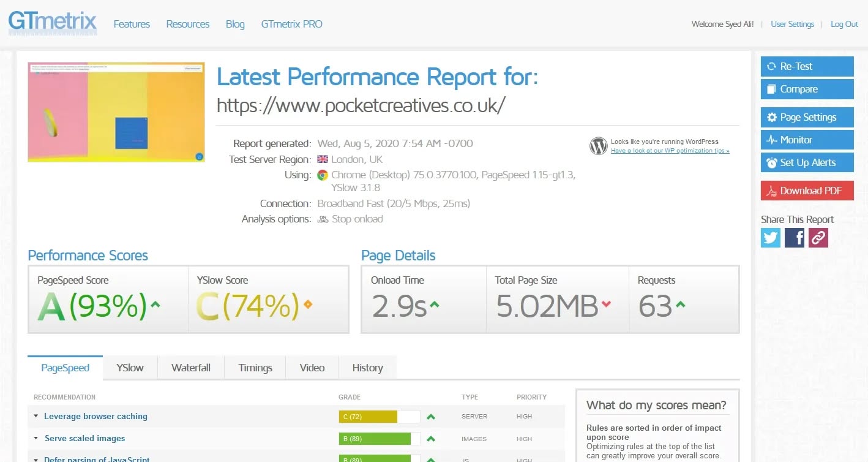Click the Re-Test button
This screenshot has width=868, height=462.
[807, 66]
